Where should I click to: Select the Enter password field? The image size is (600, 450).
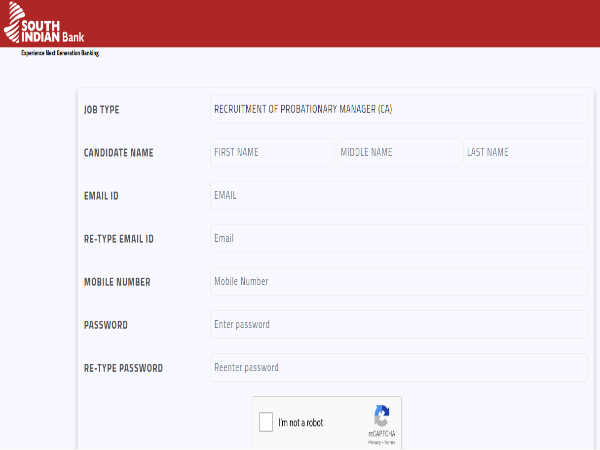[399, 324]
